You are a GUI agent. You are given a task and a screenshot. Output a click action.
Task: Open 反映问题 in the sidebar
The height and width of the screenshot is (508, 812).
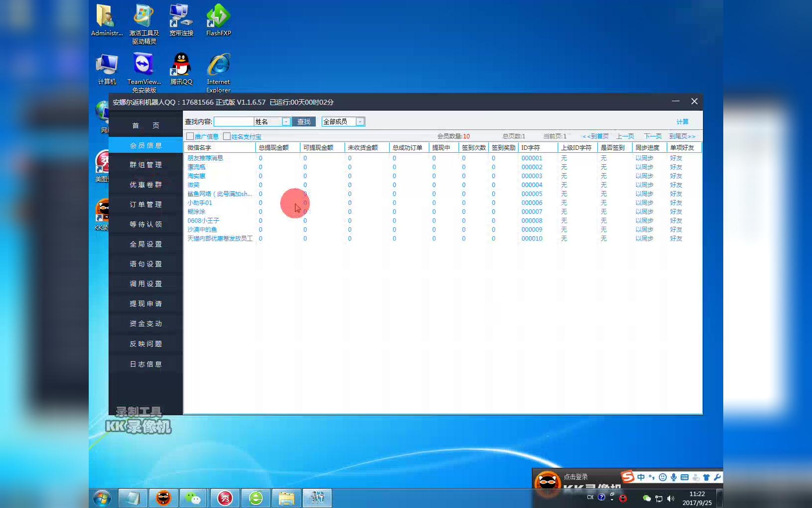click(x=146, y=344)
